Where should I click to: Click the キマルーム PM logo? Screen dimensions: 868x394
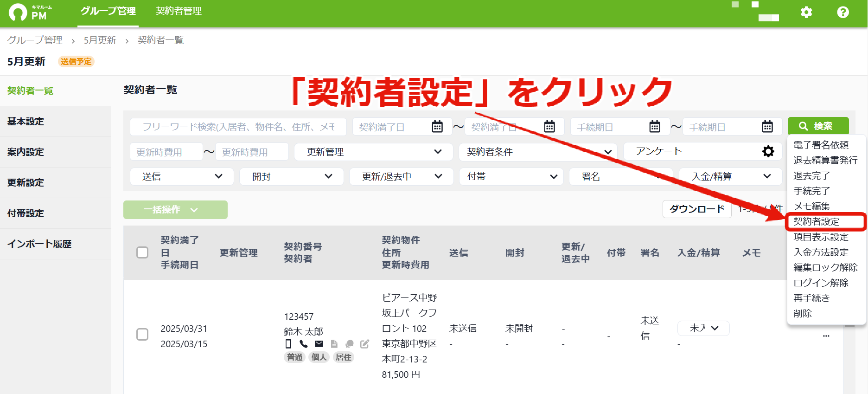[31, 13]
